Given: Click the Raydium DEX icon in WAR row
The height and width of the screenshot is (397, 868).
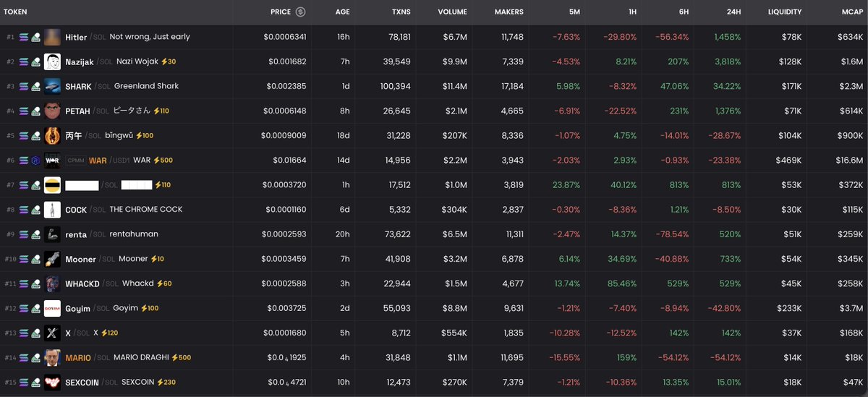Looking at the screenshot, I should tap(35, 161).
